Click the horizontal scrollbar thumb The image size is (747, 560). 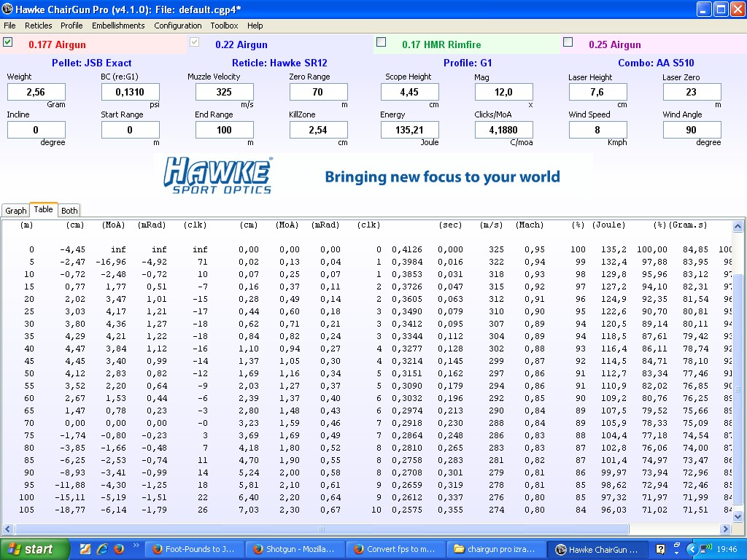322,529
